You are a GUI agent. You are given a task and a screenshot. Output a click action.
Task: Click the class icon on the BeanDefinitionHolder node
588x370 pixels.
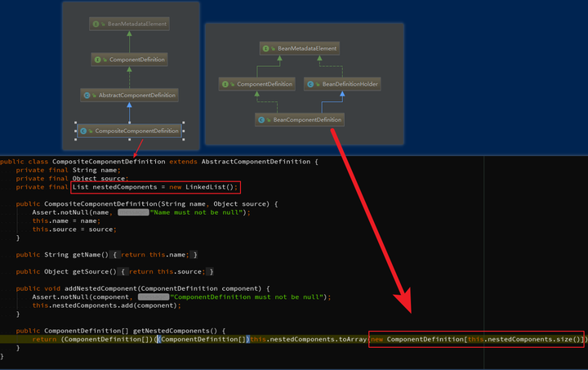pyautogui.click(x=310, y=84)
